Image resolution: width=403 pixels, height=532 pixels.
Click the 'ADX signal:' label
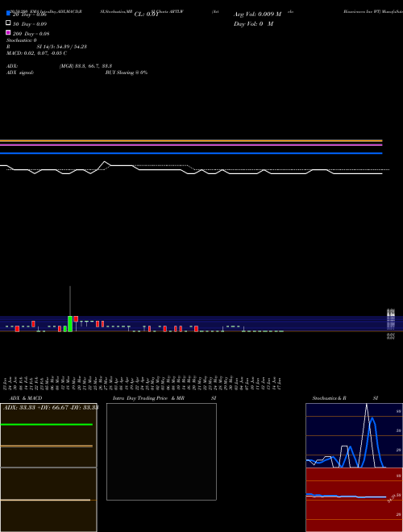20,73
